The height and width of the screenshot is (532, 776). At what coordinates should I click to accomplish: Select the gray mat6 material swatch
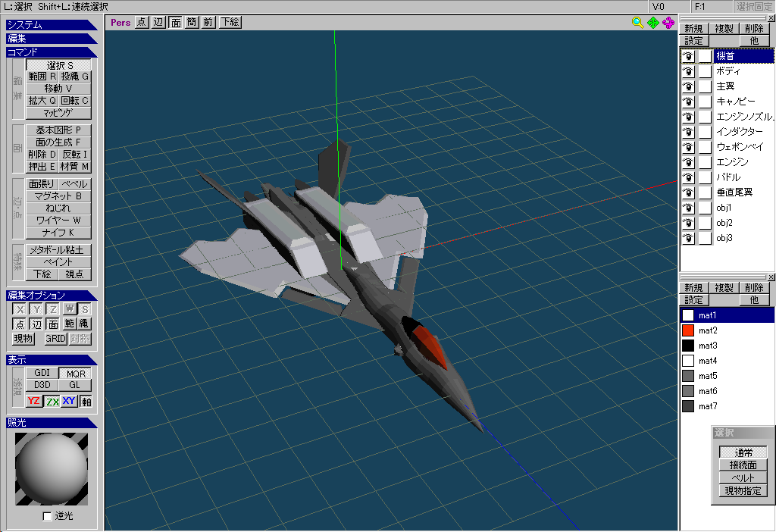pyautogui.click(x=688, y=392)
